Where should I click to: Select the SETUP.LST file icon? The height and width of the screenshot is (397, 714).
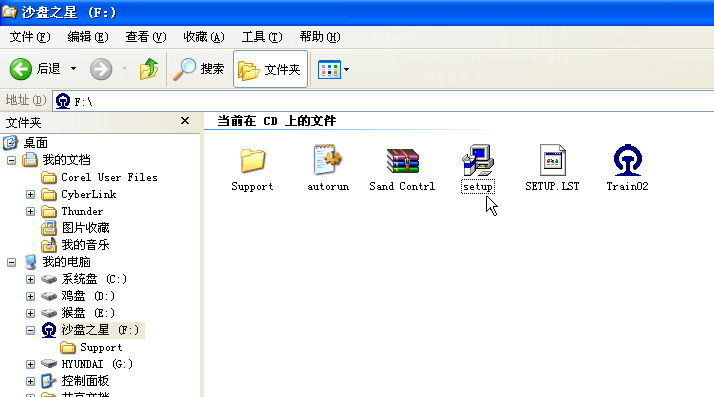(x=552, y=160)
